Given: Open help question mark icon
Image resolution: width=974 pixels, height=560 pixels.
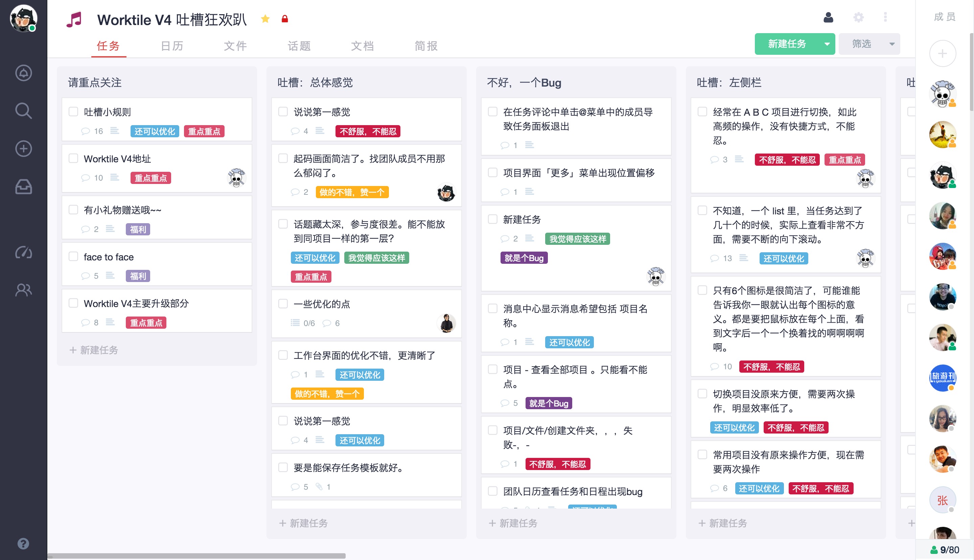Looking at the screenshot, I should coord(23,544).
